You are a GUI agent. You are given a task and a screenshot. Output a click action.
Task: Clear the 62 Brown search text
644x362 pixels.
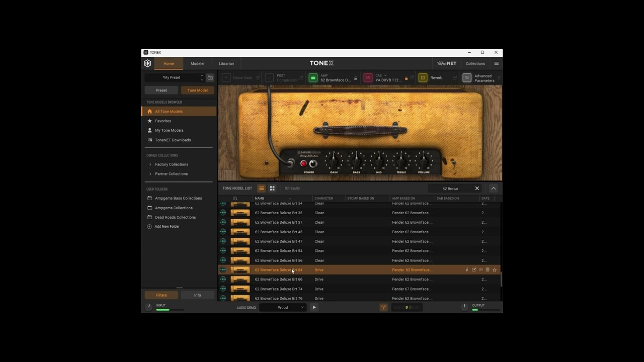tap(477, 188)
